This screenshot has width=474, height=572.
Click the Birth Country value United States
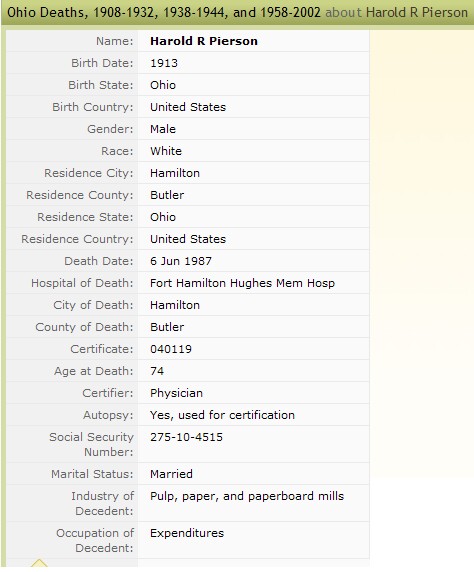(188, 107)
